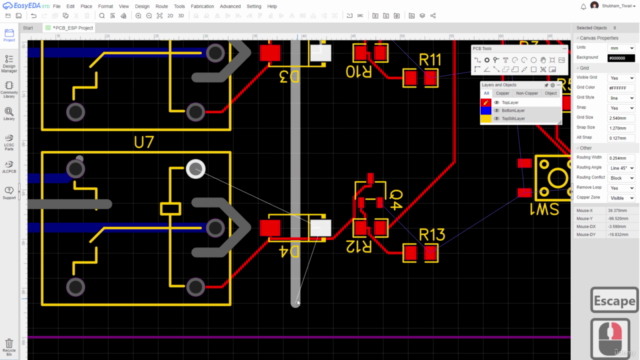Click the Background color field
Viewport: 640px width, 360px height.
(x=621, y=58)
